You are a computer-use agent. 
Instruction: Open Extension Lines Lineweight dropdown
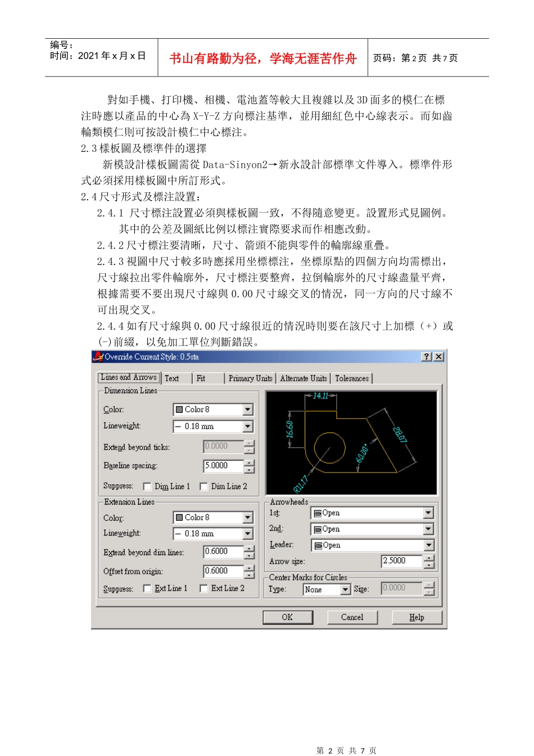coord(248,534)
